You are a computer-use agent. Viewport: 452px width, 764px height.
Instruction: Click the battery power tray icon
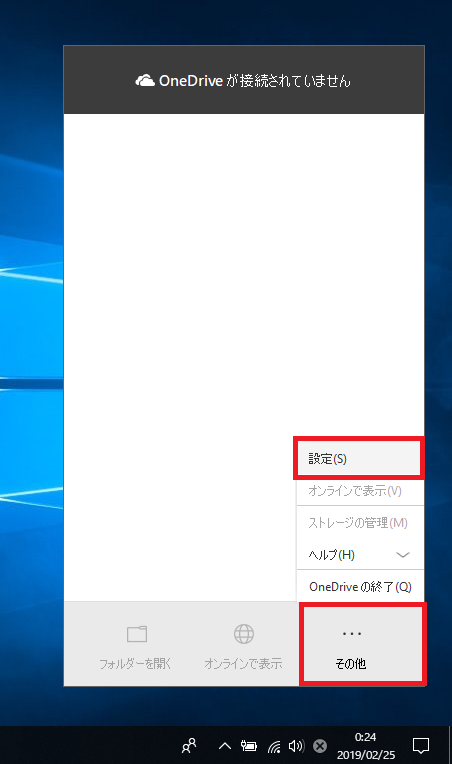[x=249, y=745]
